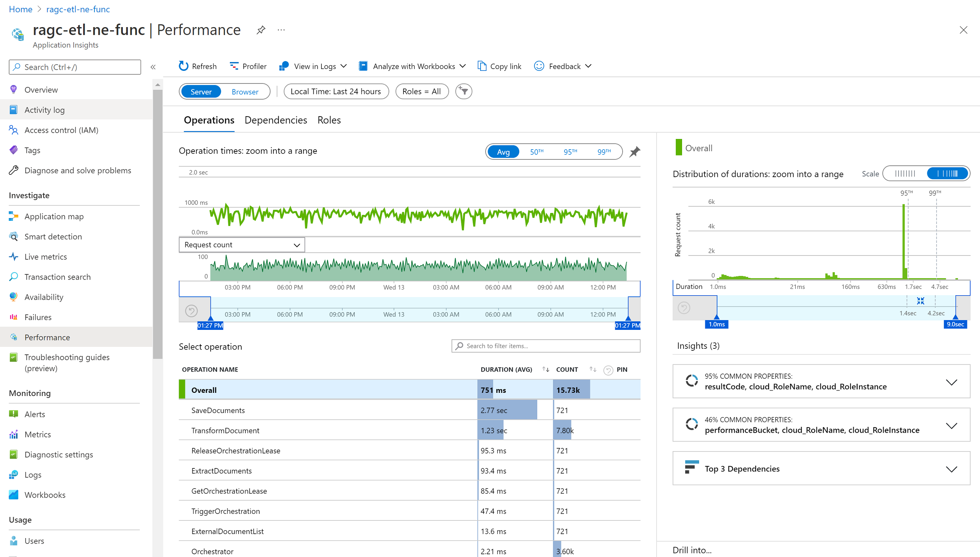
Task: Click the add filter funnel icon
Action: tap(464, 92)
